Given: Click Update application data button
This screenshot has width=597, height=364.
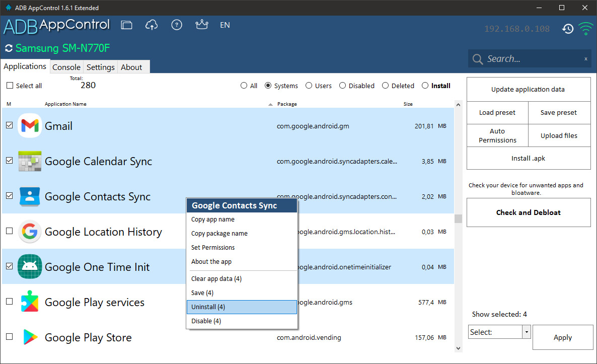Looking at the screenshot, I should click(x=529, y=90).
